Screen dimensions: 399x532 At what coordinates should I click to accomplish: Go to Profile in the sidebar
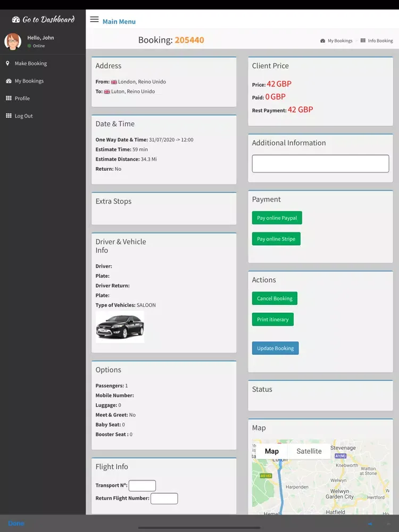pos(22,98)
